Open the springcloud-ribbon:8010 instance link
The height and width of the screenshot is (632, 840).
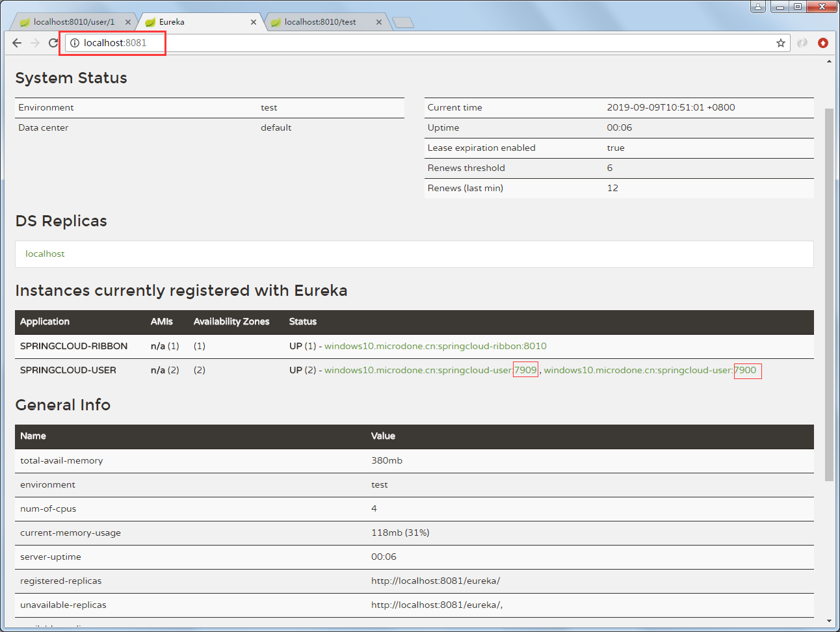pos(436,347)
